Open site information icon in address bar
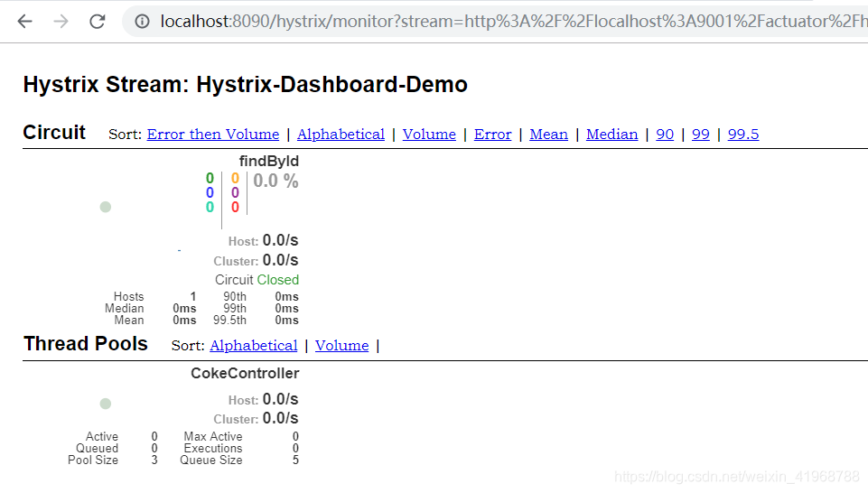Image resolution: width=868 pixels, height=493 pixels. coord(143,22)
